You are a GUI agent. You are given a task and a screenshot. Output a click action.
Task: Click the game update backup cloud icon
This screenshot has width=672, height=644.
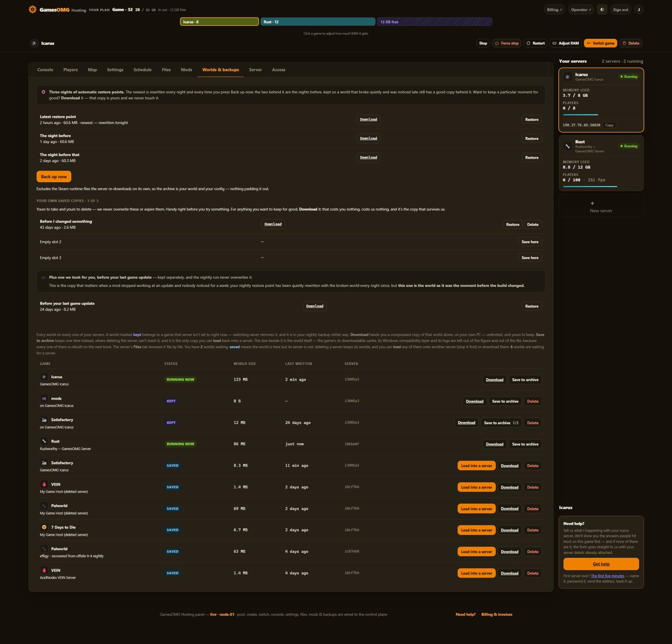point(44,278)
